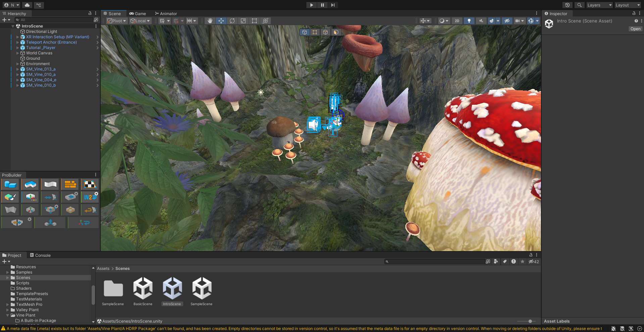
Task: Select the ProBuilder New Shape tool
Action: 10,184
